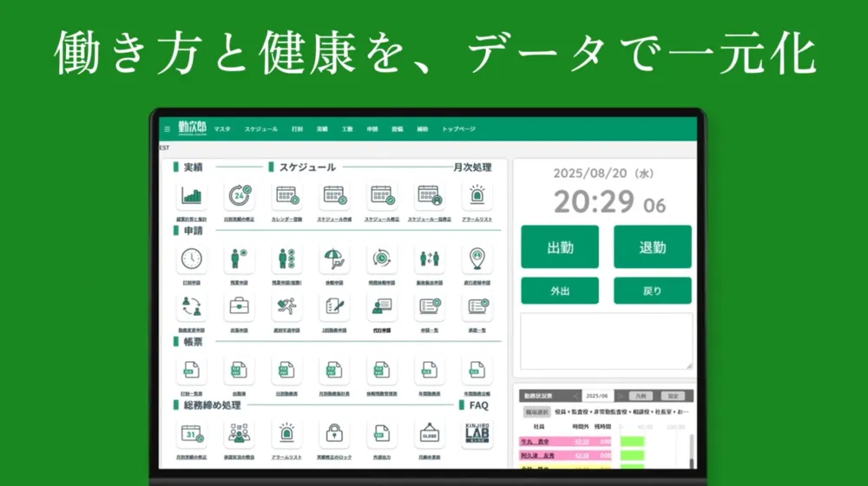The width and height of the screenshot is (868, 486).
Task: Open the カレンダー登録 calendar icon
Action: pos(286,196)
